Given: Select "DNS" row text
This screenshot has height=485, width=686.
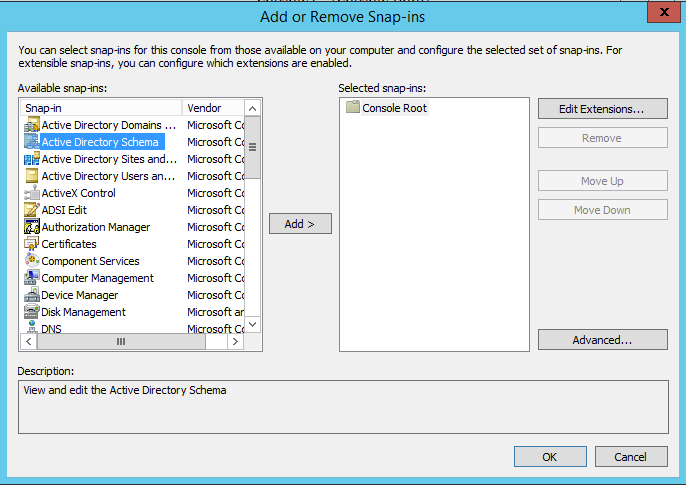Looking at the screenshot, I should [51, 328].
